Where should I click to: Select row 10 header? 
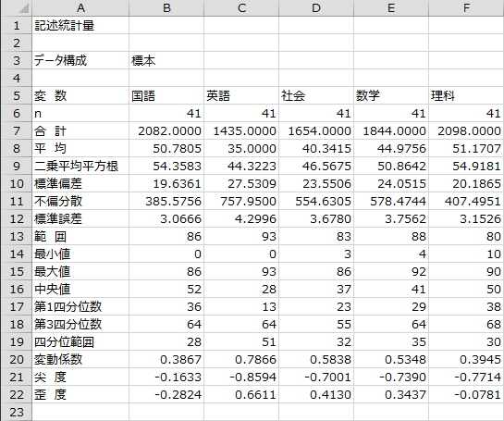17,183
